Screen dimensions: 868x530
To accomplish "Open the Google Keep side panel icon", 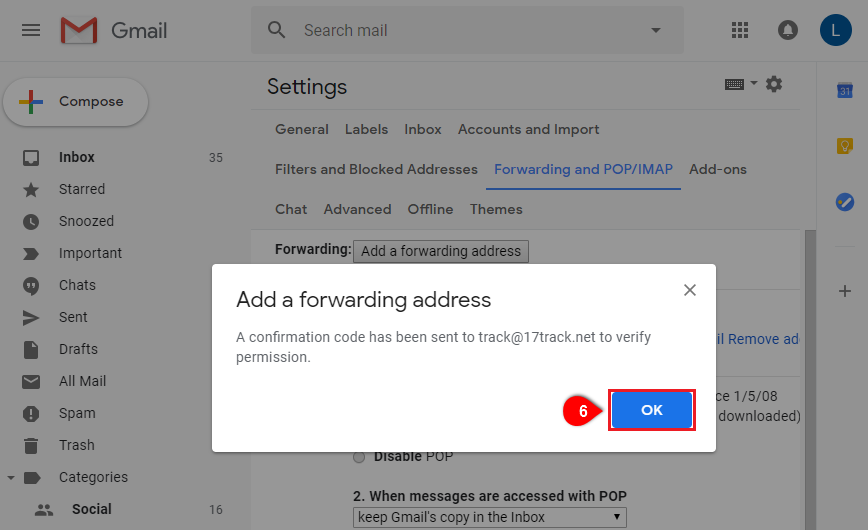I will click(845, 146).
